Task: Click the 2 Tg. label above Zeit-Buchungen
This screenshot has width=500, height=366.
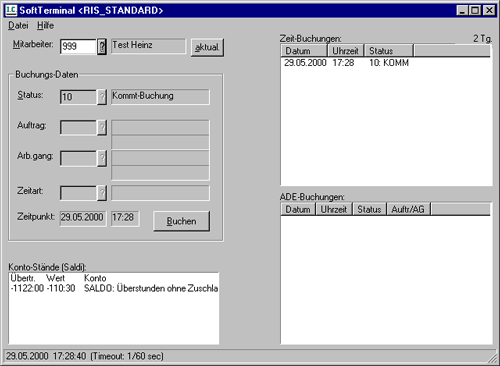Action: (x=482, y=39)
